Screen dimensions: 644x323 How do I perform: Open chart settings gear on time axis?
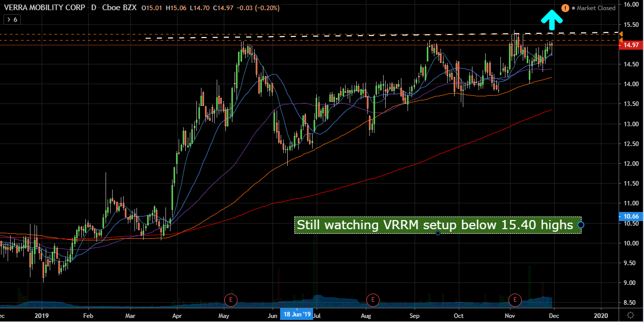(631, 315)
